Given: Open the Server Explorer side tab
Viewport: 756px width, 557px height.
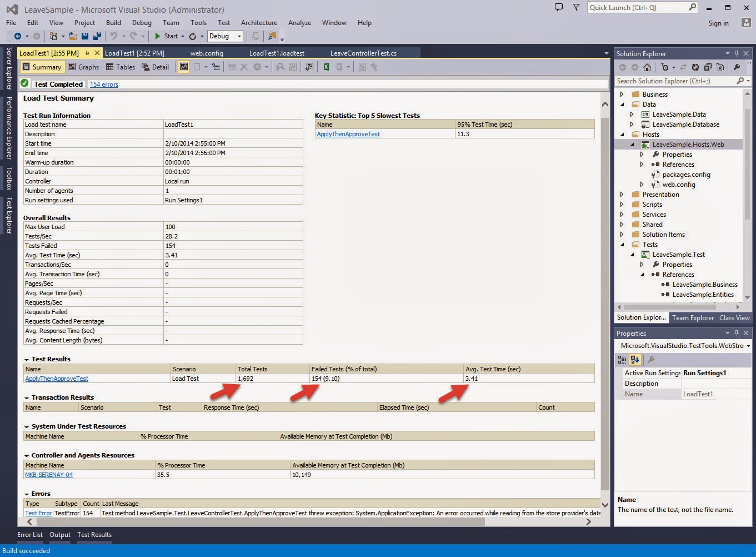Looking at the screenshot, I should tap(9, 68).
